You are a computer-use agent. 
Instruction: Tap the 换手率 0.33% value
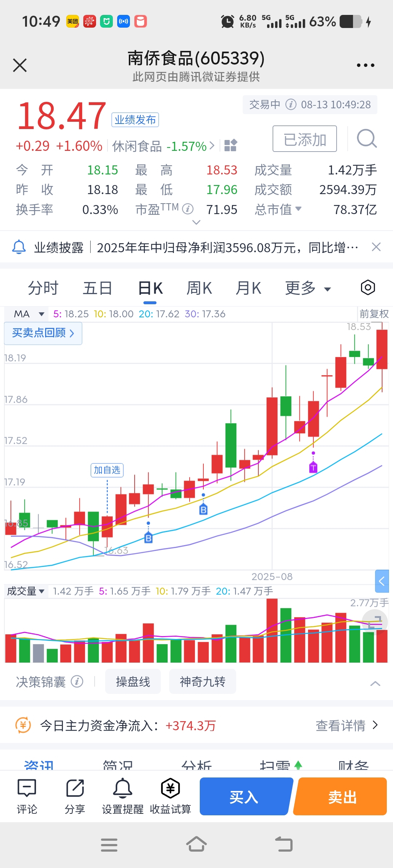coord(100,210)
